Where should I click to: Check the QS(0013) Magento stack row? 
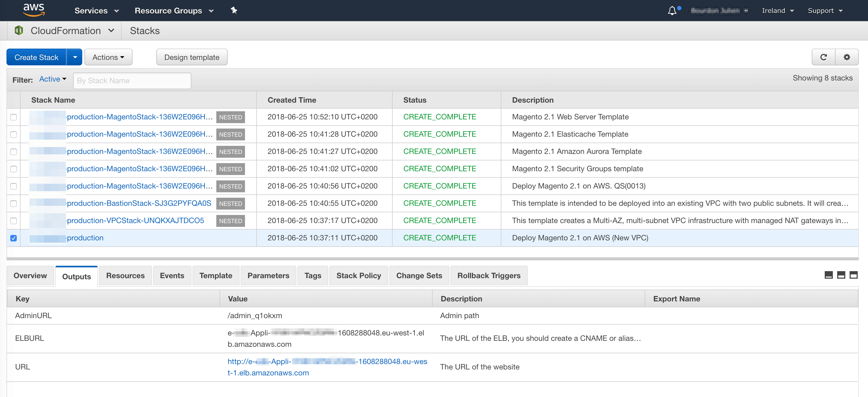coord(14,186)
